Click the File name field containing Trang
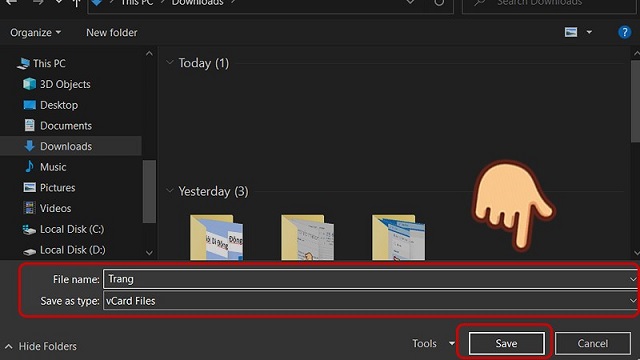 [x=370, y=279]
